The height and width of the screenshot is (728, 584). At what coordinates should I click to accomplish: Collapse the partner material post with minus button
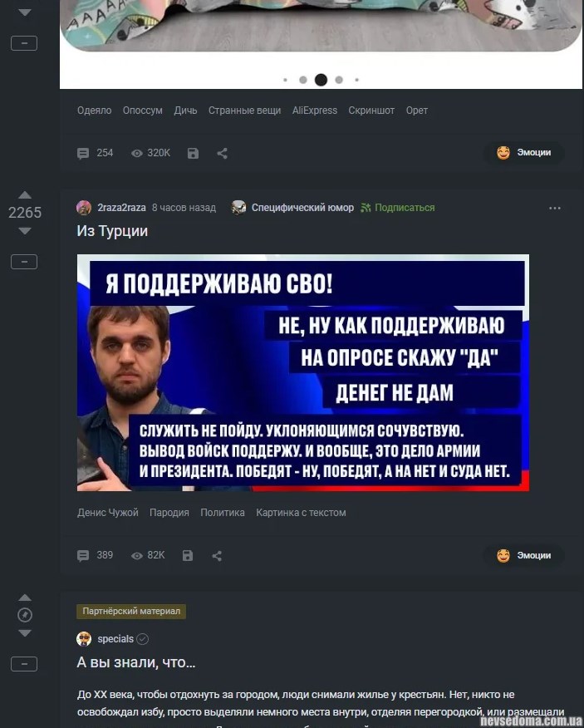pos(24,664)
